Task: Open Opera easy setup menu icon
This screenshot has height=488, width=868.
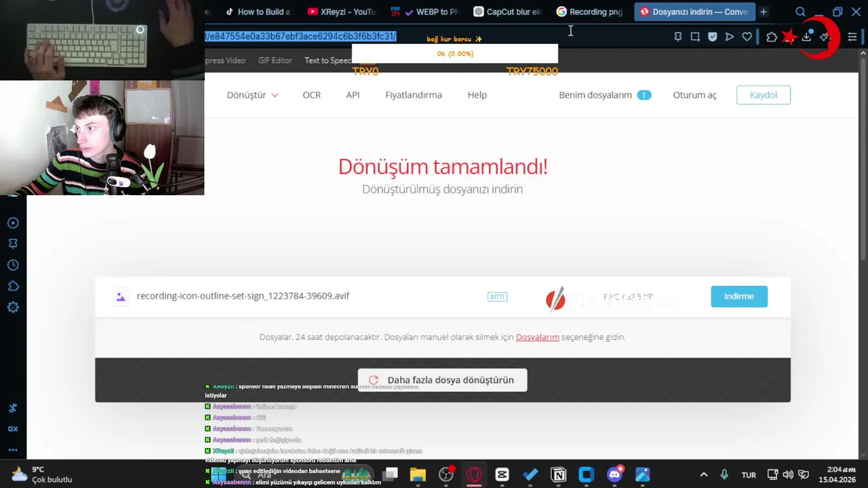Action: click(x=852, y=37)
